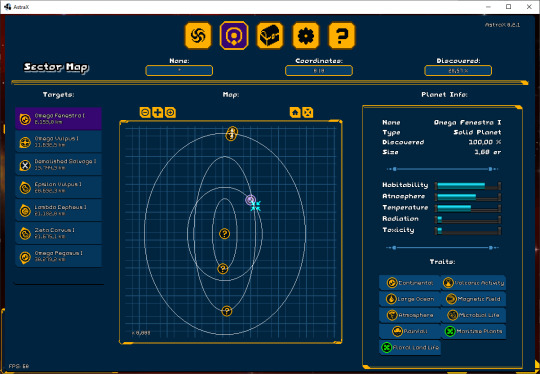Open the question mark help icon

coord(342,35)
